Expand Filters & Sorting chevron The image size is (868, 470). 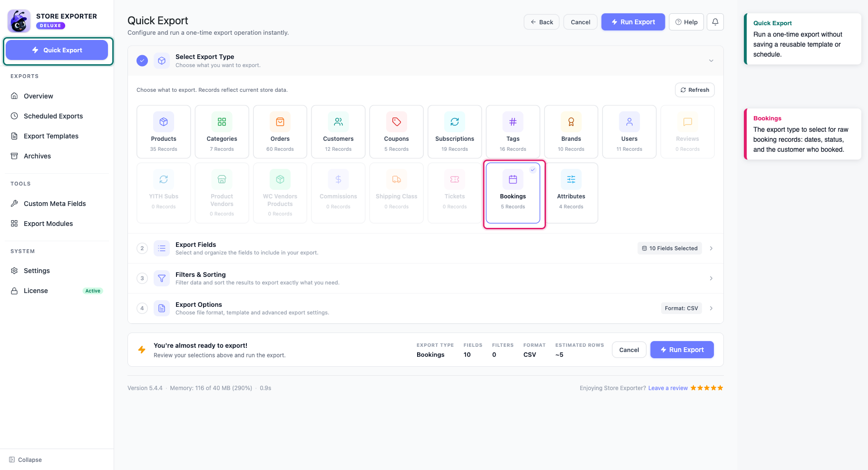point(711,278)
